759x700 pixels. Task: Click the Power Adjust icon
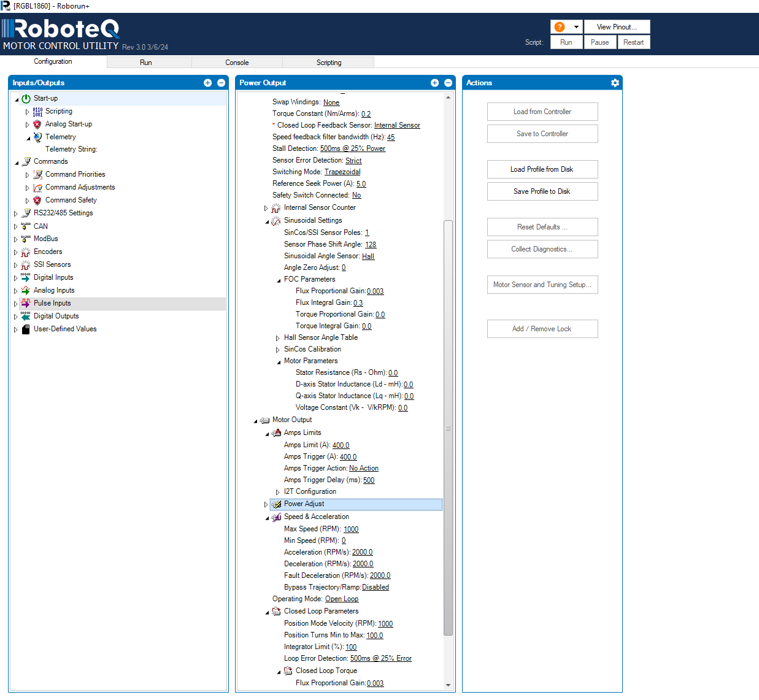pyautogui.click(x=276, y=504)
